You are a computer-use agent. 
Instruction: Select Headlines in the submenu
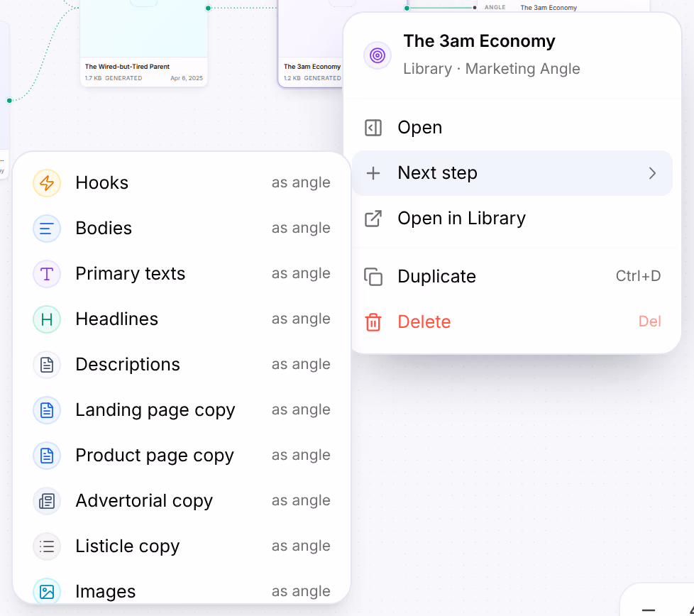tap(182, 319)
